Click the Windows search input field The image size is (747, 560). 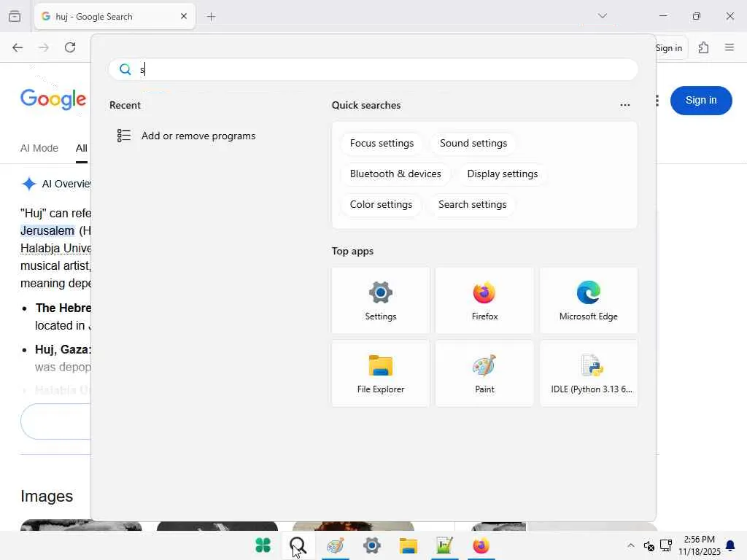(x=373, y=69)
